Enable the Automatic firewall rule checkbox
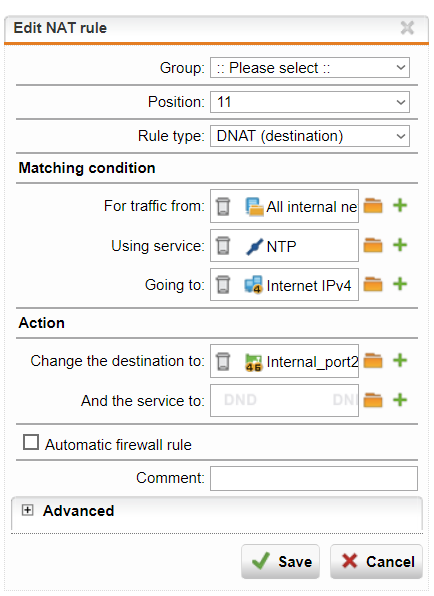 pyautogui.click(x=31, y=442)
